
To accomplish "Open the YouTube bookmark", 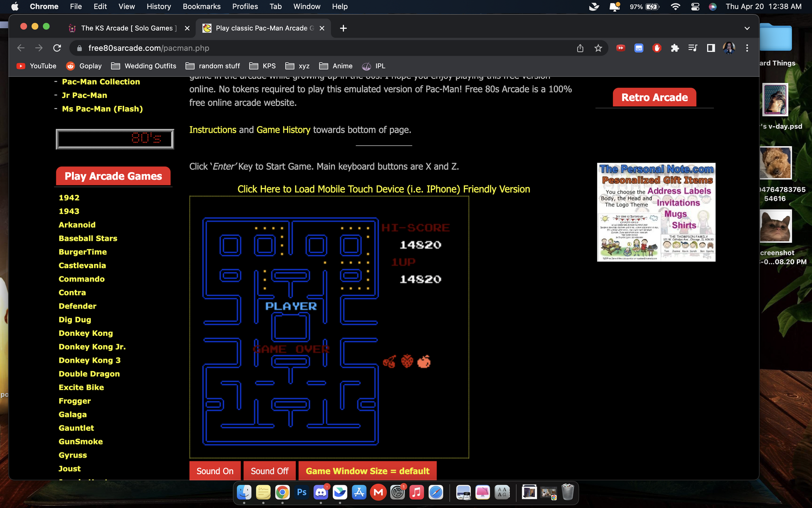I will (x=37, y=66).
